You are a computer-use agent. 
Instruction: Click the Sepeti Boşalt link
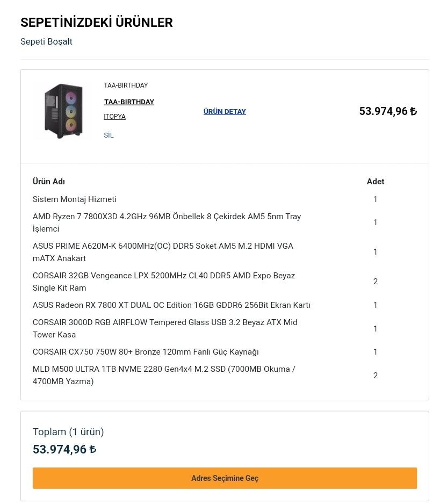pyautogui.click(x=46, y=41)
